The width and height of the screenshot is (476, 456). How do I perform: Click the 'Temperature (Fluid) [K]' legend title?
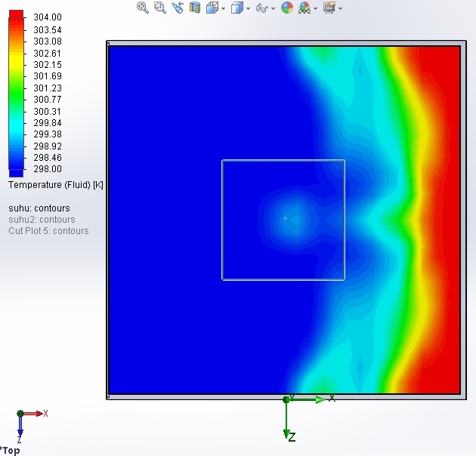point(56,185)
